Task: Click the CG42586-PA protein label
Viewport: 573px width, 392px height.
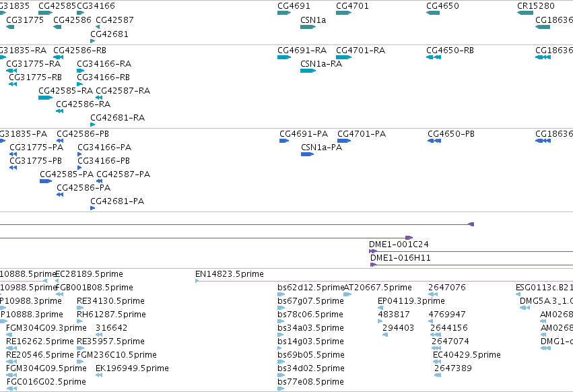Action: click(83, 188)
